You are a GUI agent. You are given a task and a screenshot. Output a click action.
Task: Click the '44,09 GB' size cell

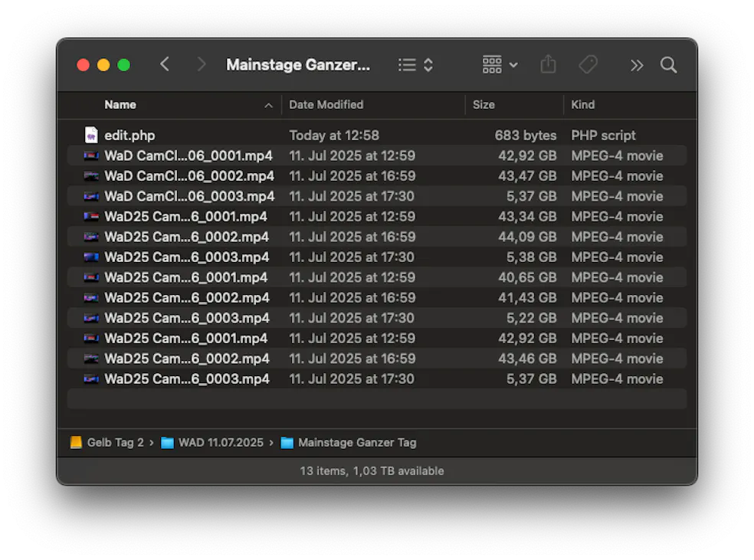tap(527, 237)
